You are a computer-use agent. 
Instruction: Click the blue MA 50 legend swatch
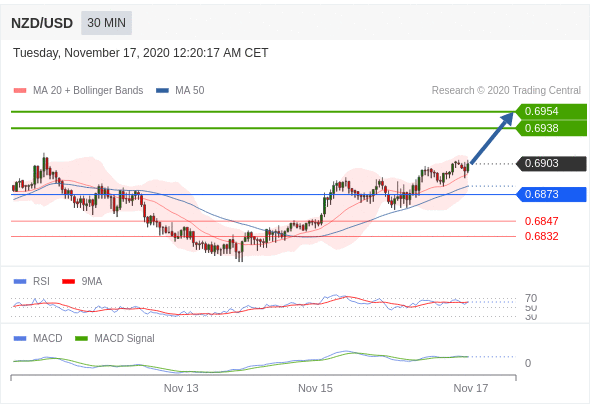(162, 90)
